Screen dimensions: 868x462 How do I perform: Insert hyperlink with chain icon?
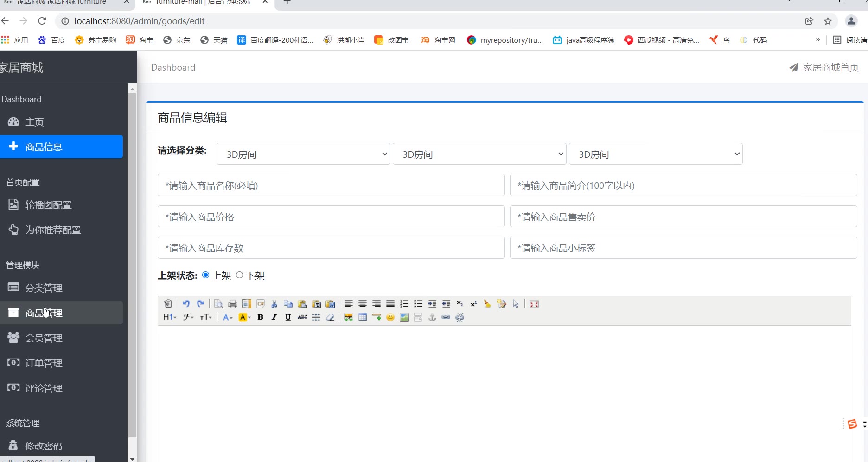pyautogui.click(x=446, y=317)
